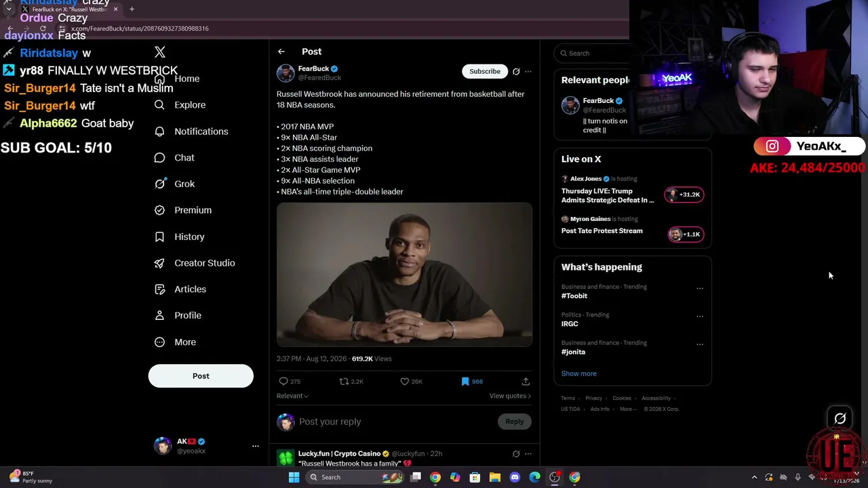Toggle the bookmark with 966 saves
Viewport: 868px width, 488px height.
[465, 382]
